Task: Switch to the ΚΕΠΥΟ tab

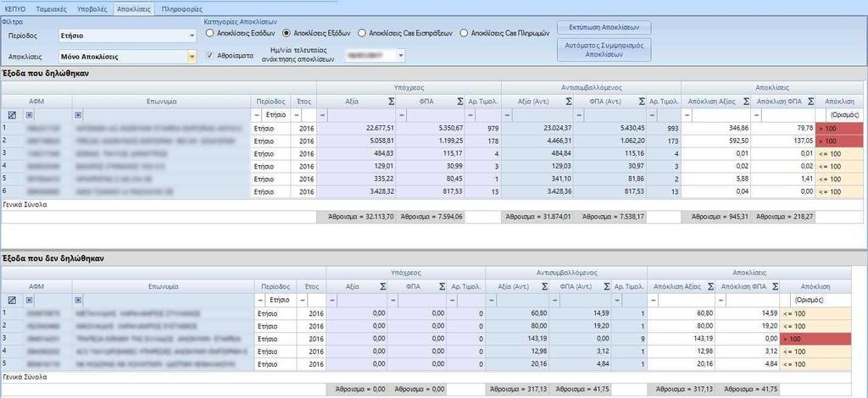Action: coord(15,8)
